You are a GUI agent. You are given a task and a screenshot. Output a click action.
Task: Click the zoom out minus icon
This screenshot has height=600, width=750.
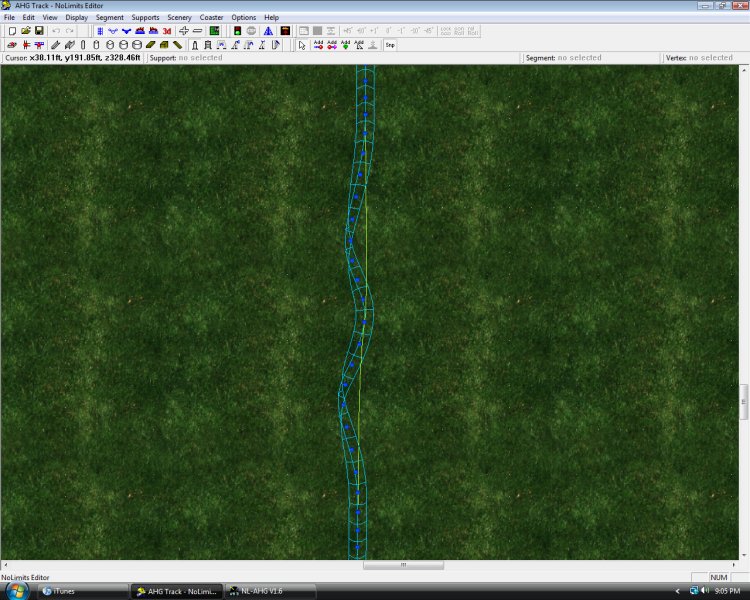pos(197,31)
